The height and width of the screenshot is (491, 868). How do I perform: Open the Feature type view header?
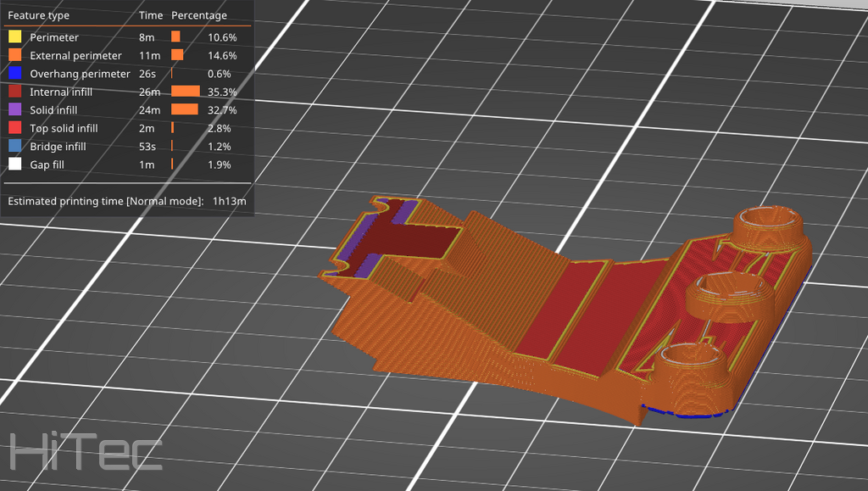(x=39, y=15)
